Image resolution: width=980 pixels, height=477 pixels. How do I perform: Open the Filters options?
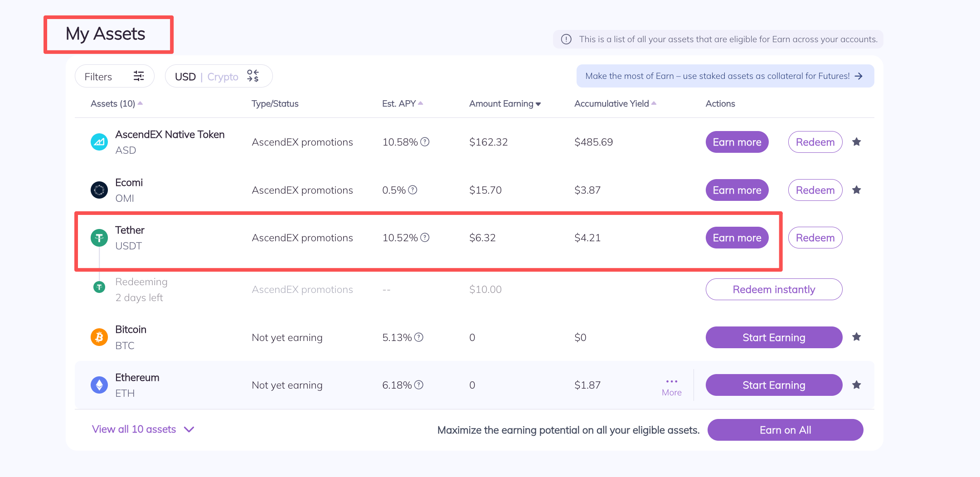tap(114, 76)
